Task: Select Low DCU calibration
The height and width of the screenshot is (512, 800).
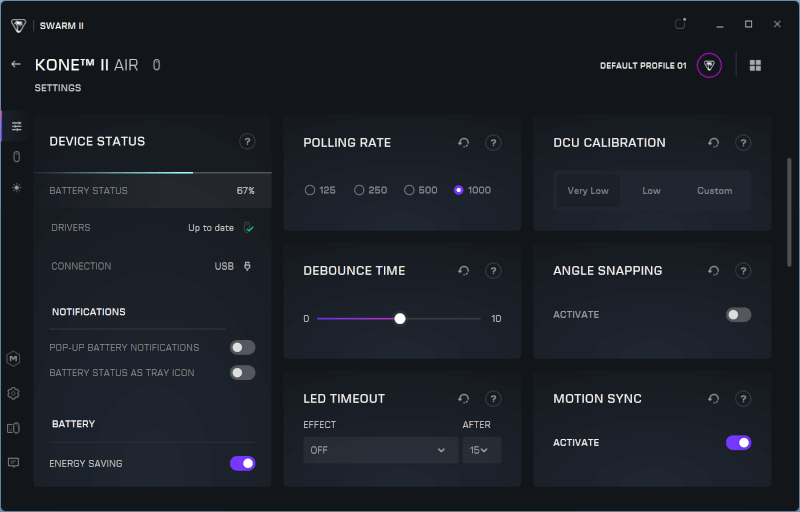Action: 651,191
